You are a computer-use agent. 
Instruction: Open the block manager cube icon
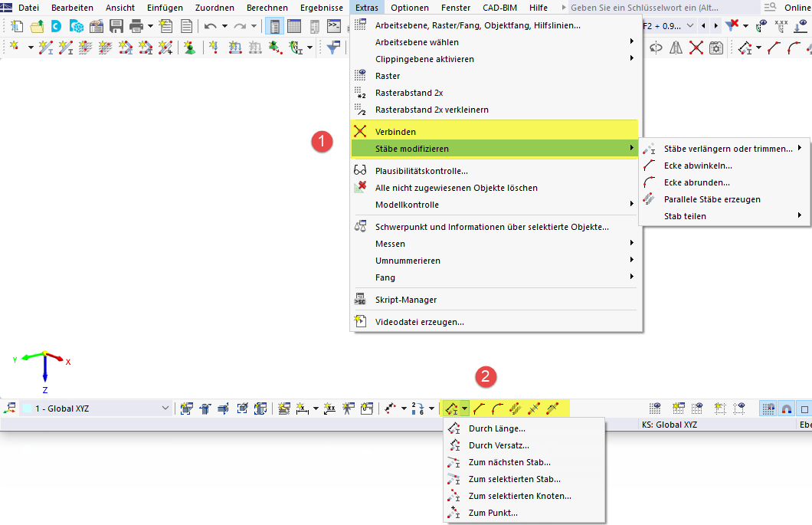(x=76, y=26)
